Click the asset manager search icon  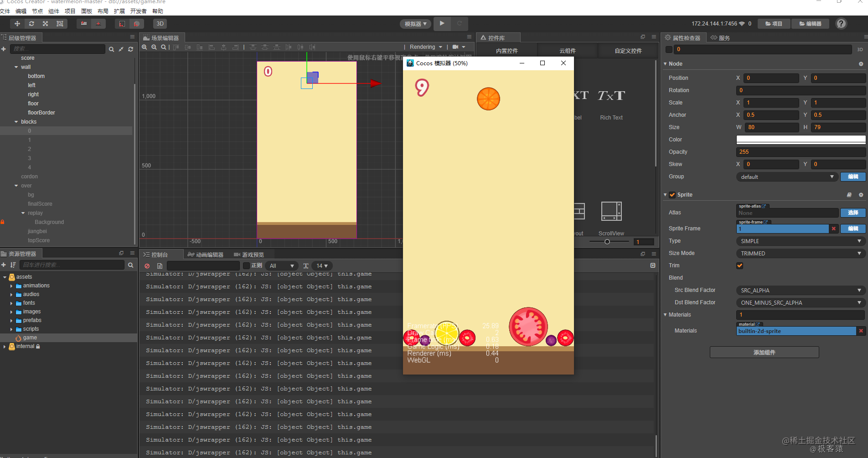(131, 265)
